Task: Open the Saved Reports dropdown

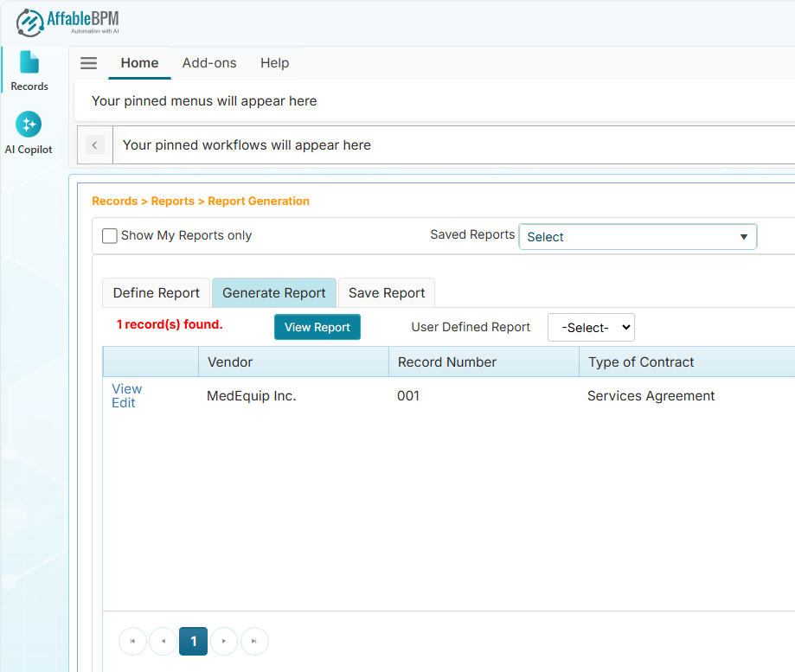Action: [x=637, y=237]
